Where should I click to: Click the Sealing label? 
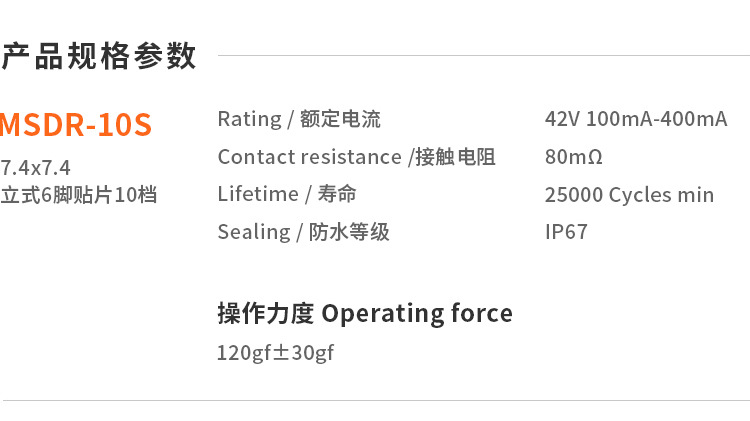[x=253, y=232]
